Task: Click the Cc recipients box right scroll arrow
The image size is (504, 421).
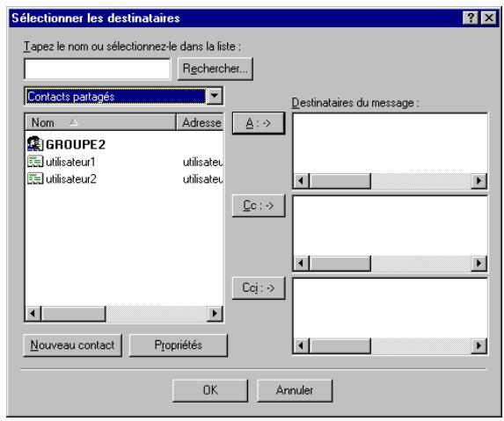Action: (x=478, y=264)
